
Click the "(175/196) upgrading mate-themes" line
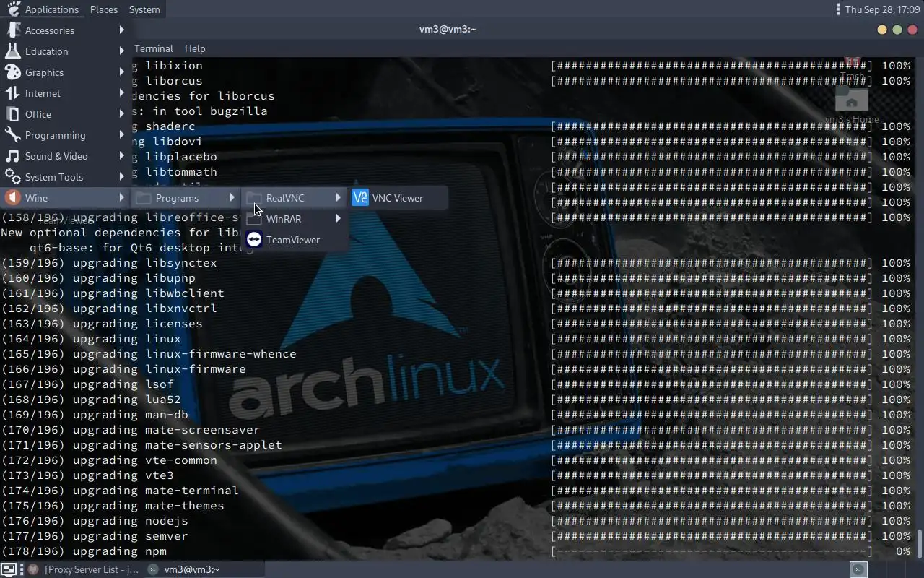[113, 506]
